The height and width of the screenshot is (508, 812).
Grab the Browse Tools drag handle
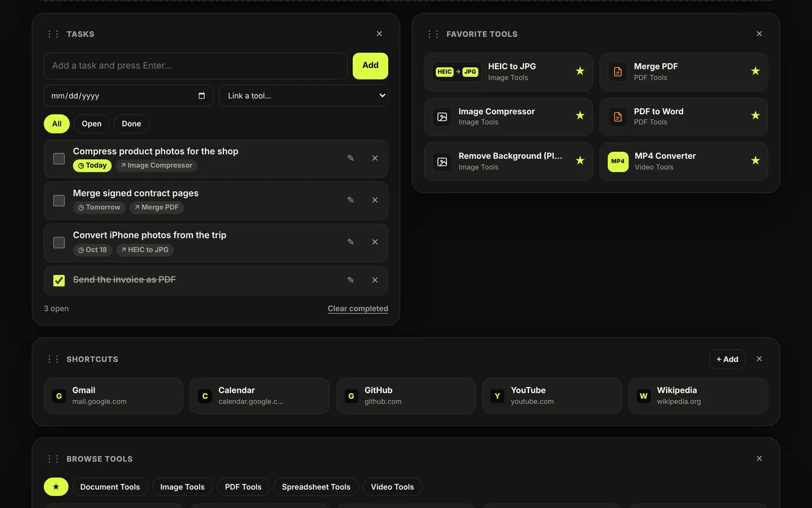click(x=53, y=458)
